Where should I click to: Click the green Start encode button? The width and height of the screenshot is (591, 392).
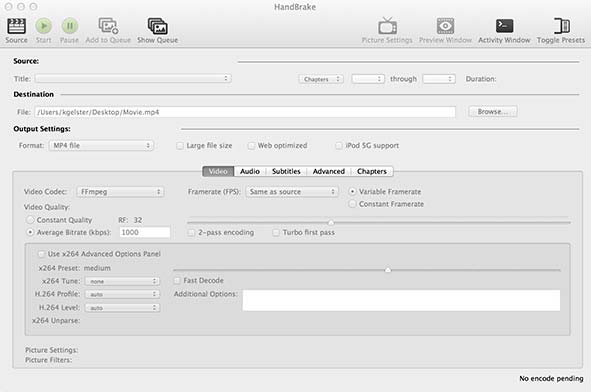click(x=43, y=26)
